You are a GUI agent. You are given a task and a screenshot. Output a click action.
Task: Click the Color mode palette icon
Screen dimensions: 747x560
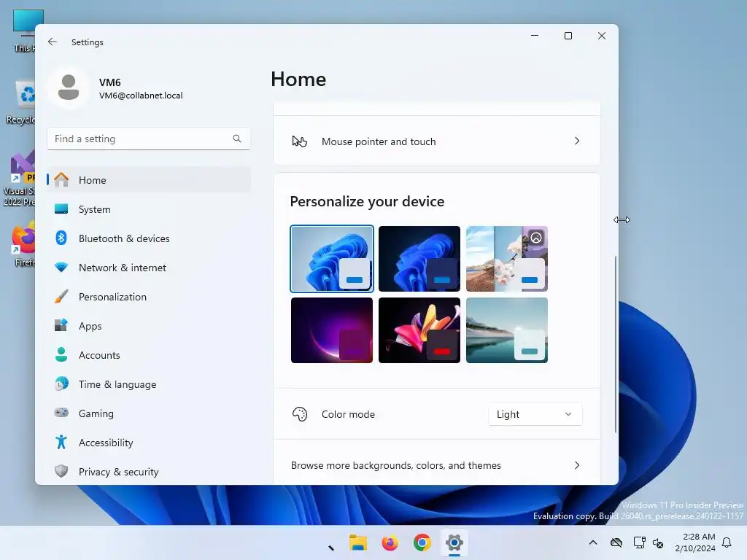300,414
